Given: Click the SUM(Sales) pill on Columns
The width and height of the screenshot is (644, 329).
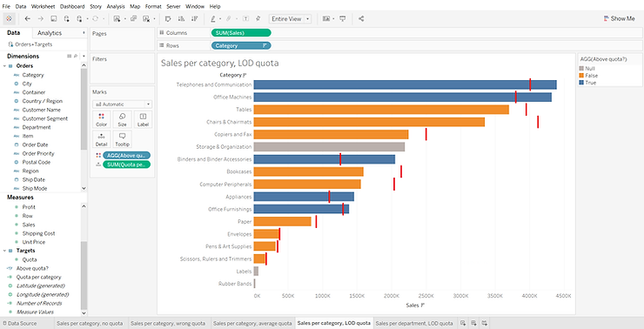Looking at the screenshot, I should click(x=241, y=33).
